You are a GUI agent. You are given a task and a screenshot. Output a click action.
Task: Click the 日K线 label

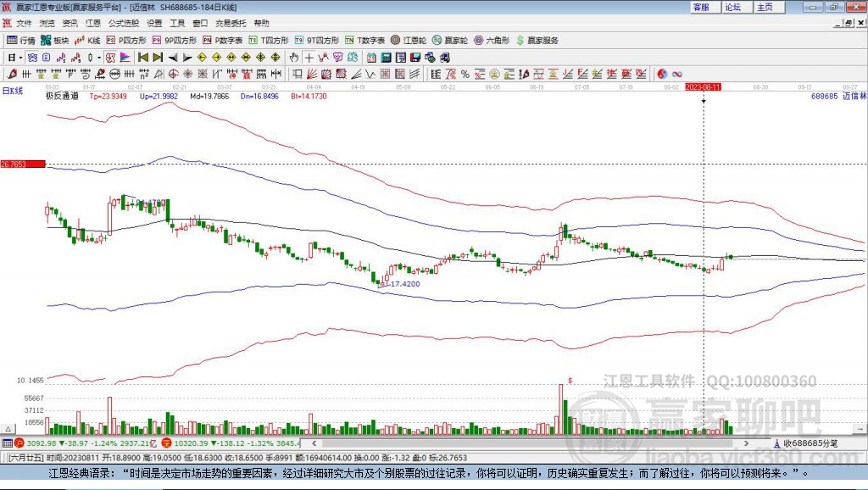(x=13, y=91)
